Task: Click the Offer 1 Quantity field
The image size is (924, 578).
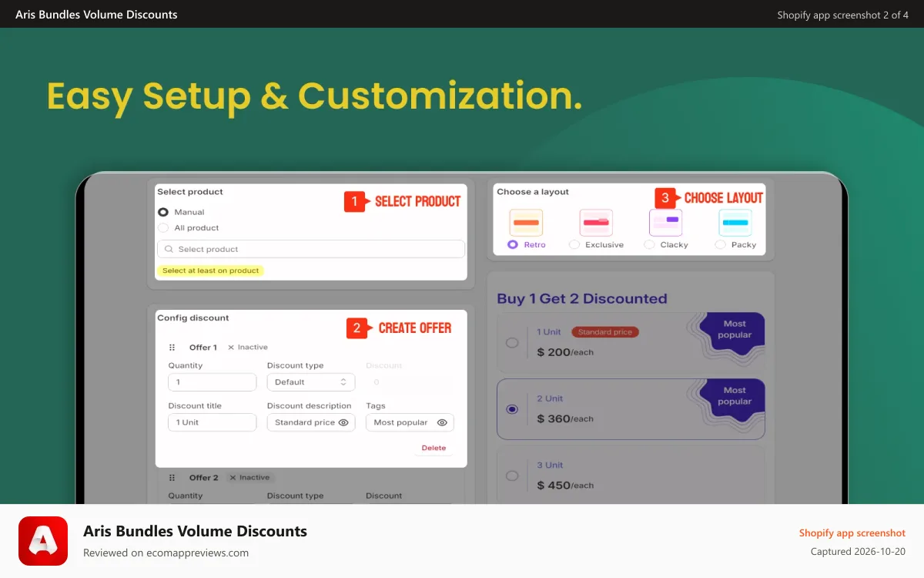Action: pyautogui.click(x=212, y=382)
